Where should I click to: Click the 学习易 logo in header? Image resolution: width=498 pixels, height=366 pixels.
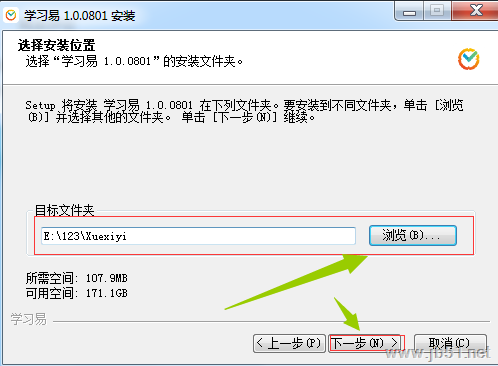(469, 59)
